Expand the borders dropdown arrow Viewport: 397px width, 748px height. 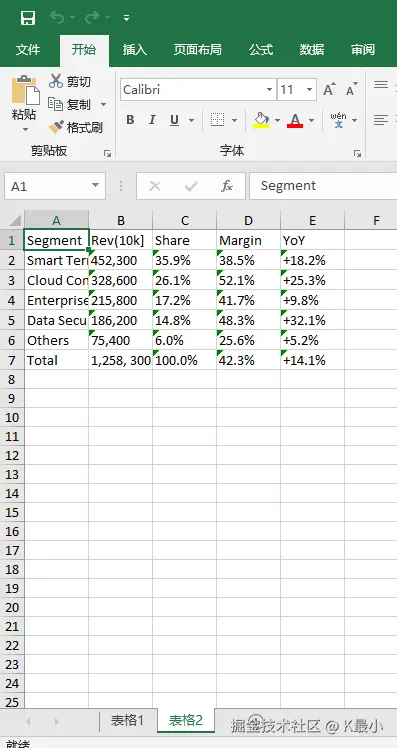coord(234,120)
